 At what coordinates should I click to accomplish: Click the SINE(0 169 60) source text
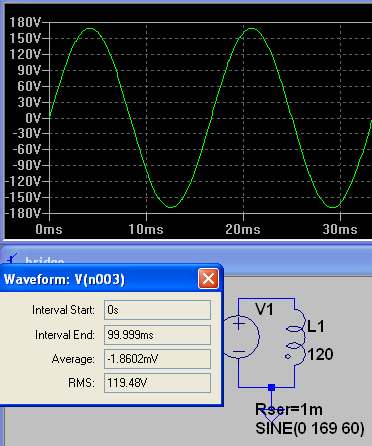tap(310, 428)
